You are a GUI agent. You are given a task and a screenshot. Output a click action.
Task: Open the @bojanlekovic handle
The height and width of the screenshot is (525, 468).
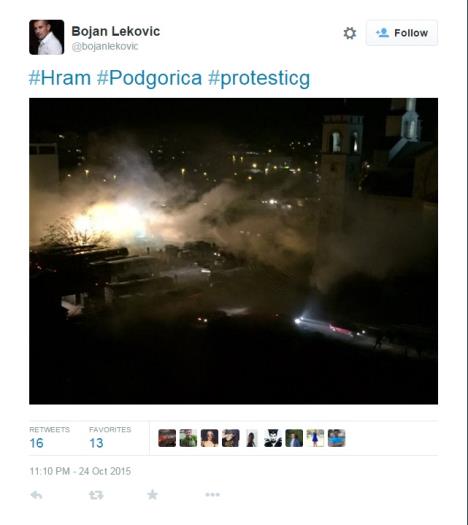pyautogui.click(x=104, y=46)
